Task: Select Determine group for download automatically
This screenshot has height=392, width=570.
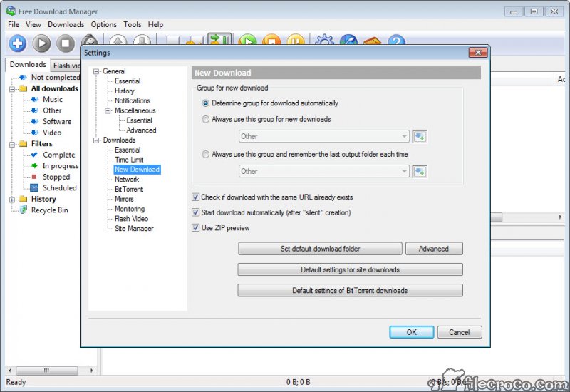Action: (205, 103)
